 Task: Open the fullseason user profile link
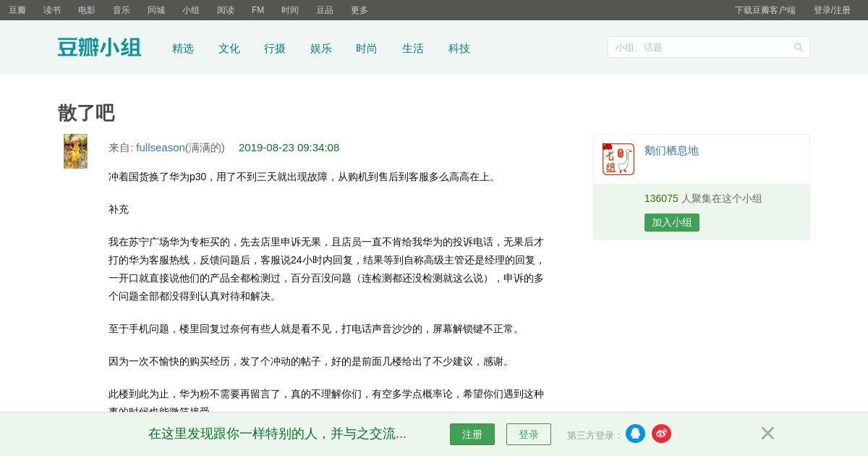pyautogui.click(x=161, y=148)
